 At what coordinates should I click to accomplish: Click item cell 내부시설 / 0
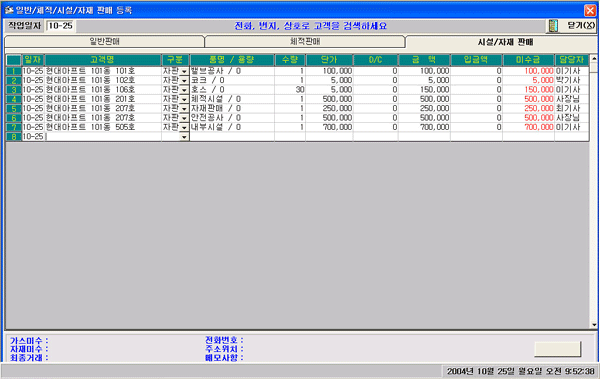232,127
